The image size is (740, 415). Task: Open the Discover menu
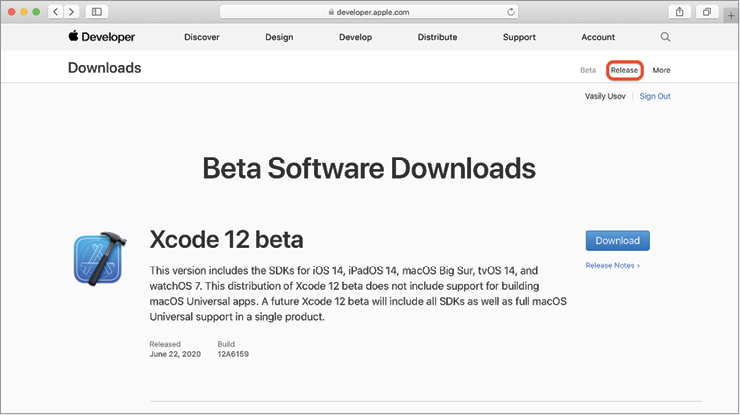coord(202,37)
